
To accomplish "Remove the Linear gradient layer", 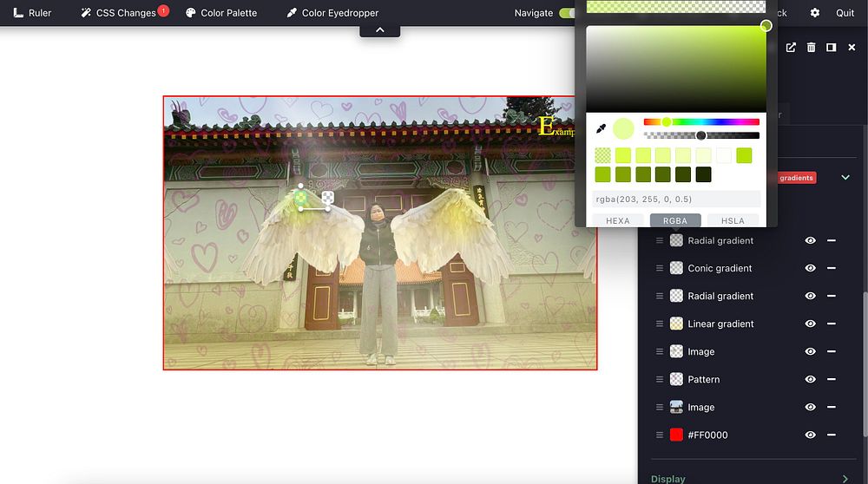I will (x=832, y=324).
